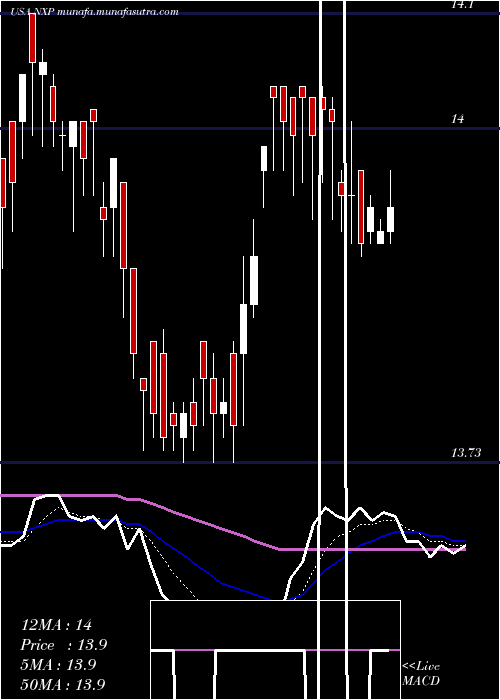Click the 13.73 price level label
The image size is (500, 700).
point(466,453)
